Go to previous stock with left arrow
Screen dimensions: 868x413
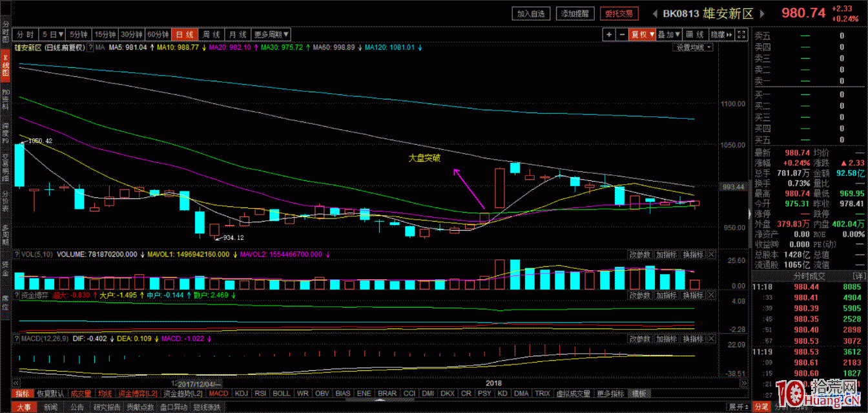pyautogui.click(x=654, y=14)
